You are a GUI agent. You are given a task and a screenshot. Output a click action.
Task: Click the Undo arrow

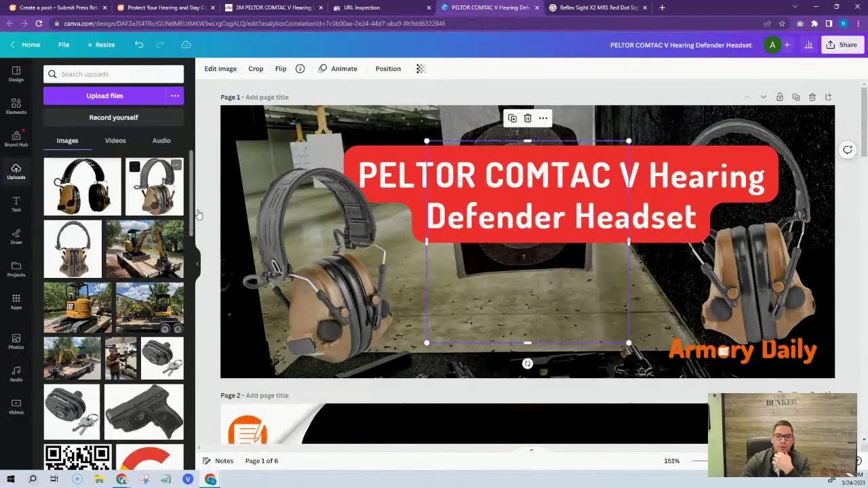pyautogui.click(x=139, y=45)
